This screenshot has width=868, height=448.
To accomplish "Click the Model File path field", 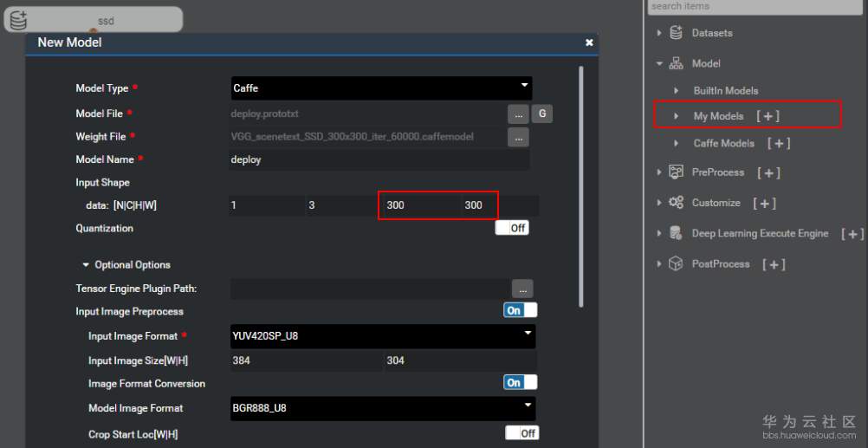I will click(367, 114).
